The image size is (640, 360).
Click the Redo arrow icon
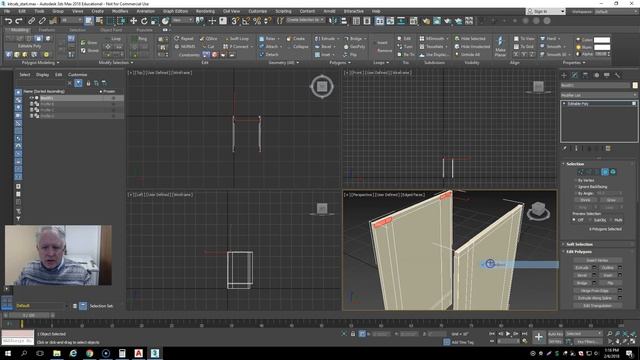(x=19, y=20)
